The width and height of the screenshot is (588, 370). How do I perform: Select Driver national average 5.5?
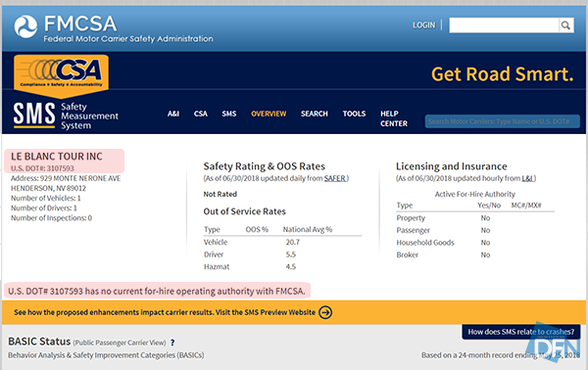point(291,254)
